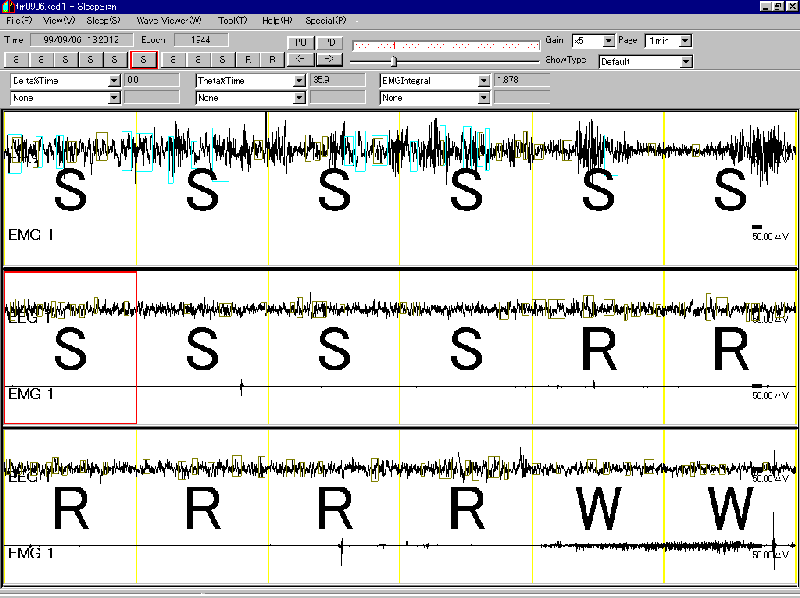The image size is (800, 598).
Task: Click the EMG 1 label in the middle row
Action: (31, 394)
